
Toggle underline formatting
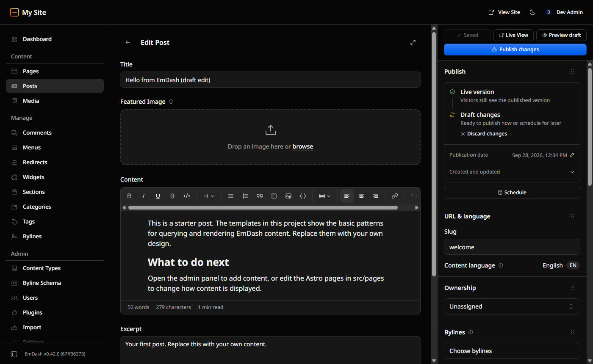pyautogui.click(x=158, y=196)
